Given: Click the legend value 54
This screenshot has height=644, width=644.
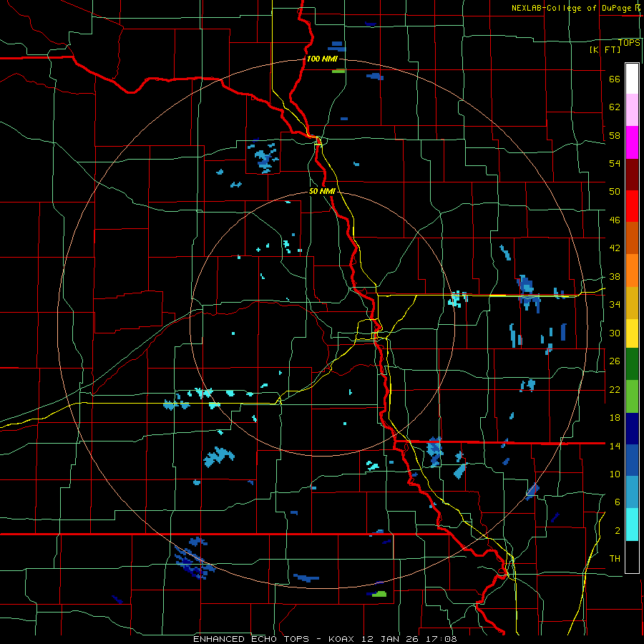Looking at the screenshot, I should click(x=615, y=163).
